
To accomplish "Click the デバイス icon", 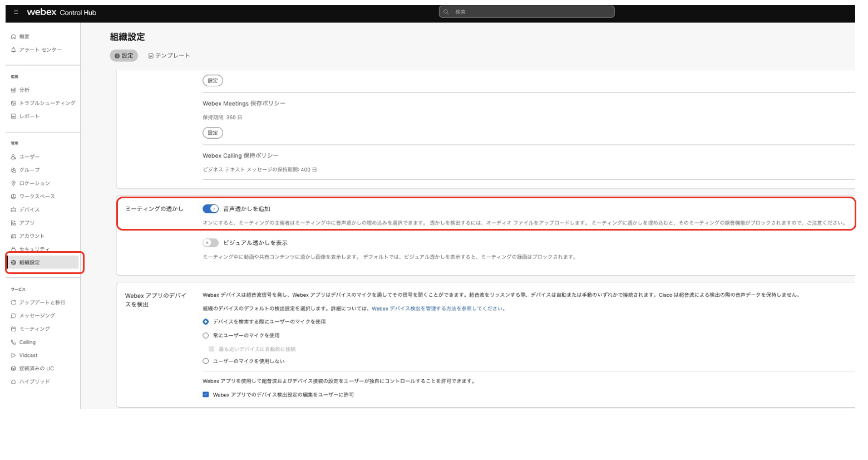I will (x=13, y=210).
